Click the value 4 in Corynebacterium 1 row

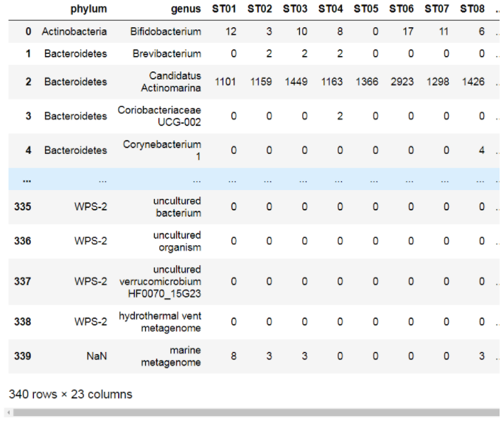tap(481, 150)
